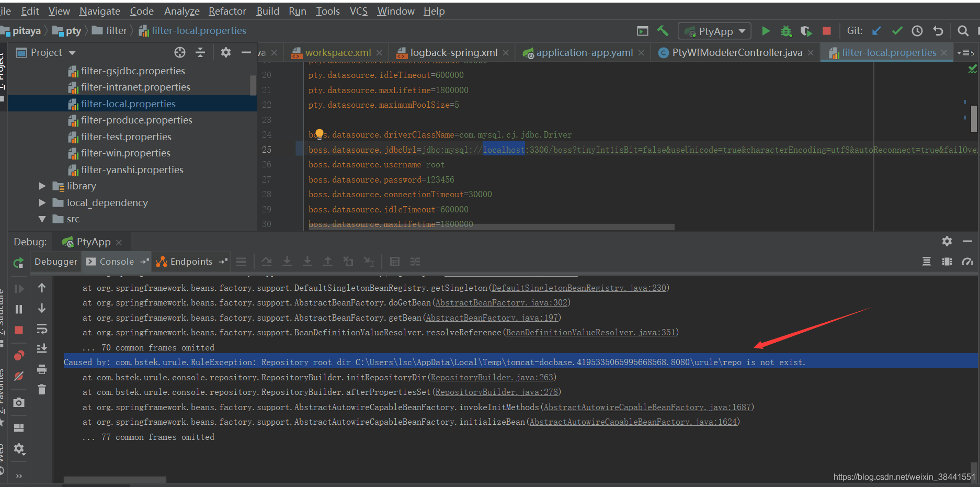Screen dimensions: 980x487
Task: Show hidden editor tabs list
Action: (x=965, y=53)
